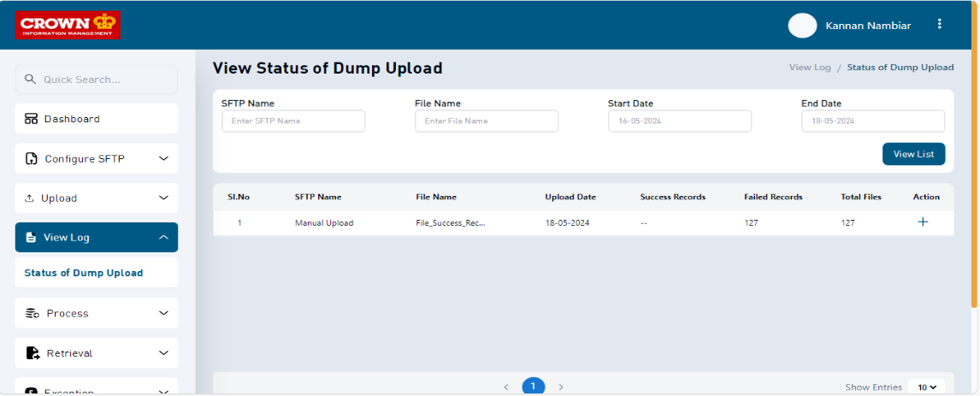Click the plus icon in Action column
This screenshot has height=396, width=980.
(x=923, y=222)
